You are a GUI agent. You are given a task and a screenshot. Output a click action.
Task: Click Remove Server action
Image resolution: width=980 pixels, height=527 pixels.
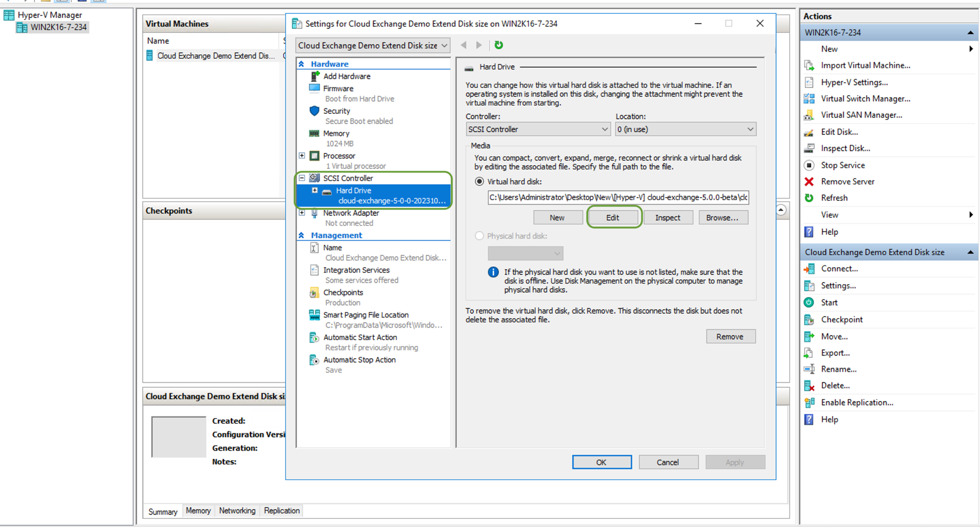coord(847,181)
